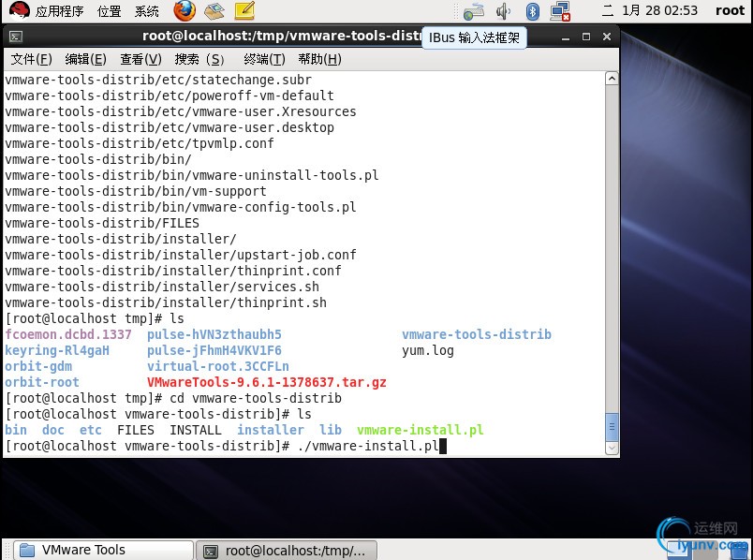Click the lib directory in ls output
This screenshot has height=560, width=753.
coord(331,430)
